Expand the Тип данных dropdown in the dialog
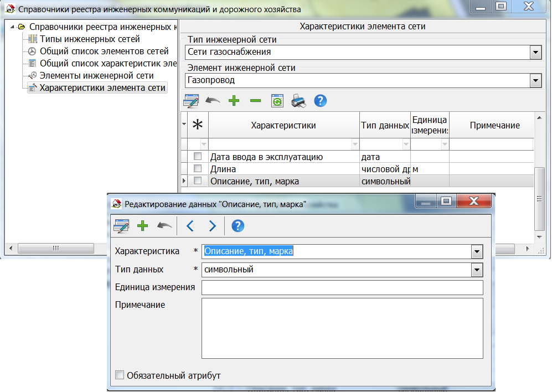This screenshot has width=552, height=392. 477,270
